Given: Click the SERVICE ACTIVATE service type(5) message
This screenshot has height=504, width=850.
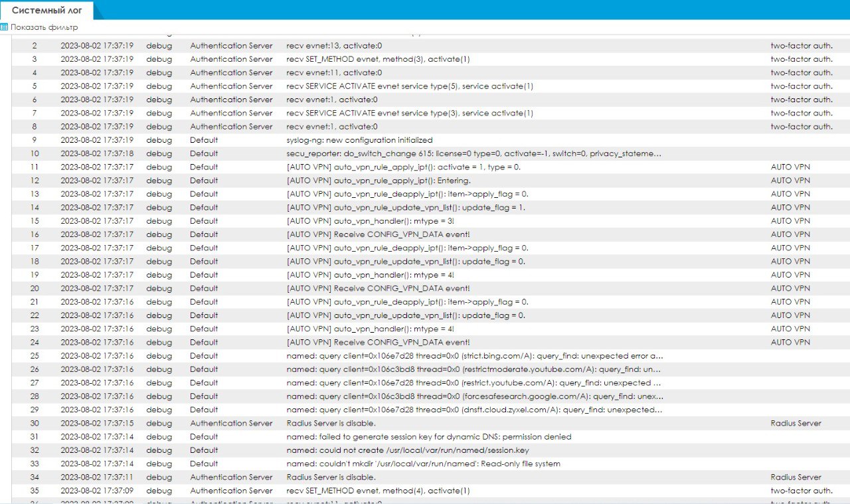Looking at the screenshot, I should 410,86.
